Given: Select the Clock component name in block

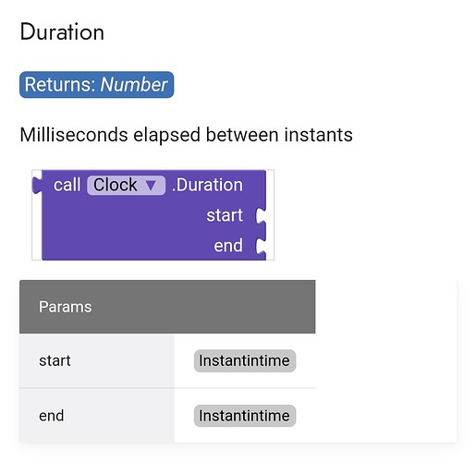Looking at the screenshot, I should tap(116, 185).
